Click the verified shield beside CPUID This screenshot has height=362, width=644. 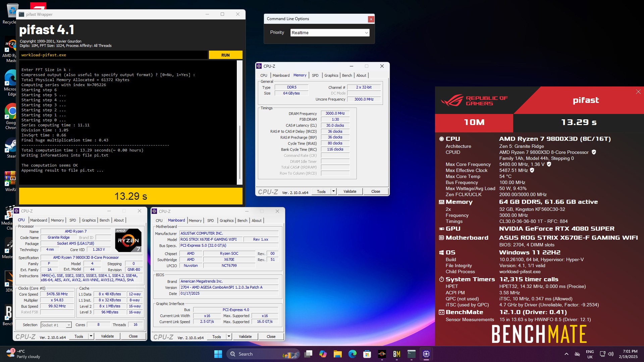pos(594,152)
